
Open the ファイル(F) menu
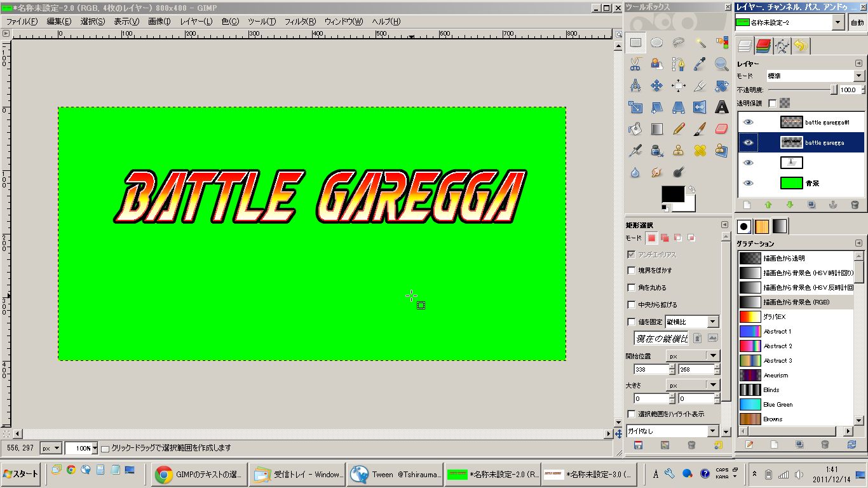(x=22, y=21)
